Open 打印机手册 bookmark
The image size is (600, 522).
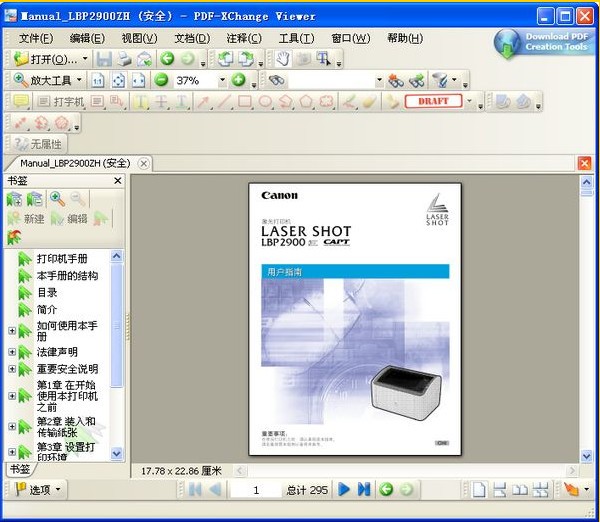62,259
